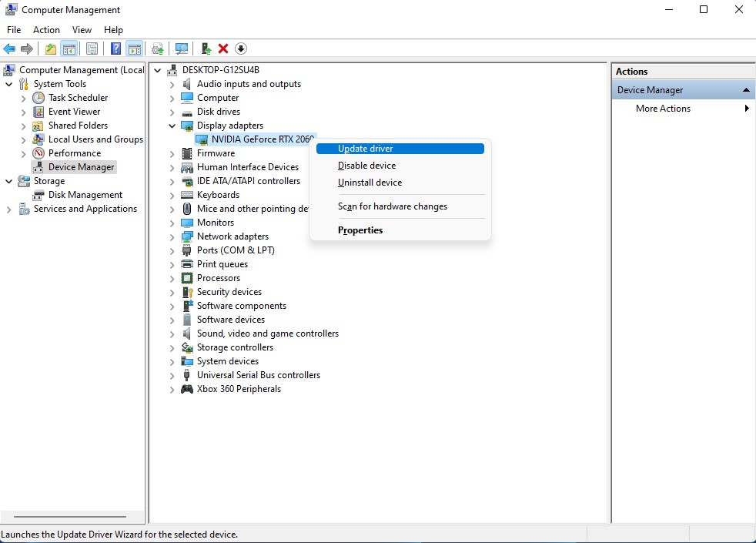Screen dimensions: 756x543
Task: Click the gear Update driver toolbar icon
Action: point(158,49)
